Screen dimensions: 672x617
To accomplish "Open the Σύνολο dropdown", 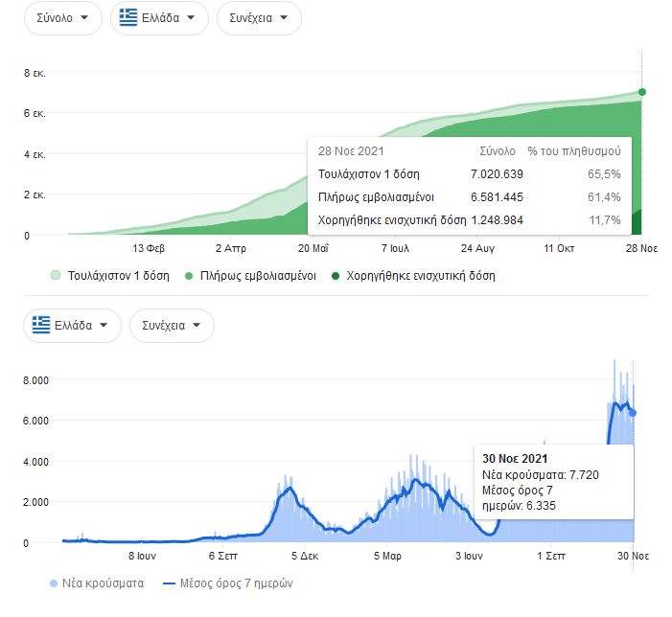I will pyautogui.click(x=62, y=18).
